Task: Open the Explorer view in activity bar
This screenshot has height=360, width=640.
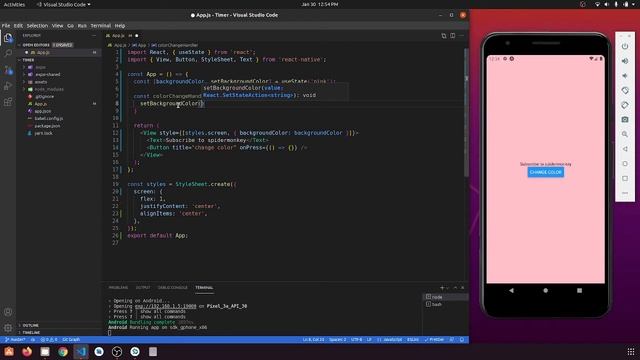Action: click(x=8, y=38)
